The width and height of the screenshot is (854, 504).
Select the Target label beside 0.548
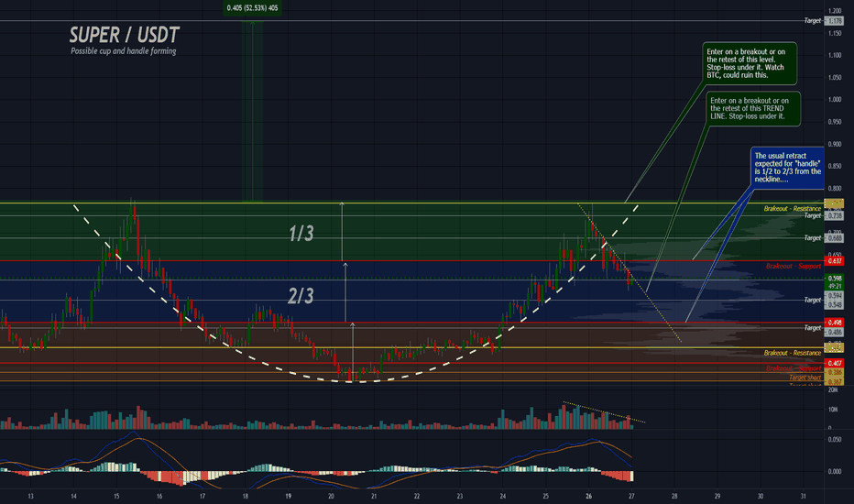[x=812, y=301]
